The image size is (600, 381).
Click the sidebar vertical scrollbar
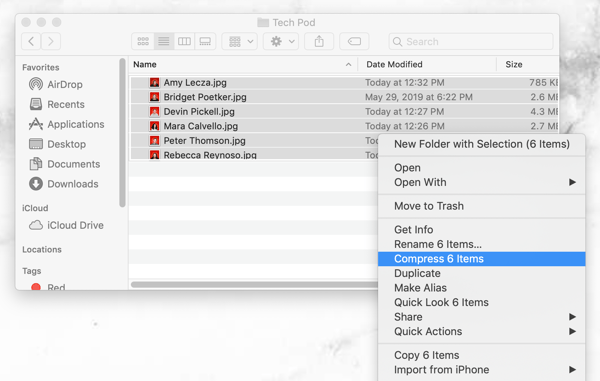[122, 132]
